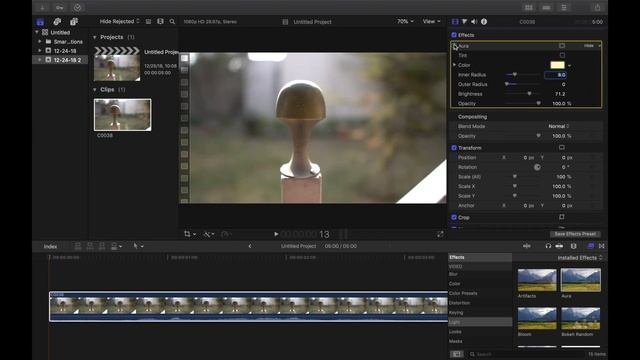Collapse the Clips section
Image resolution: width=640 pixels, height=360 pixels.
point(95,90)
